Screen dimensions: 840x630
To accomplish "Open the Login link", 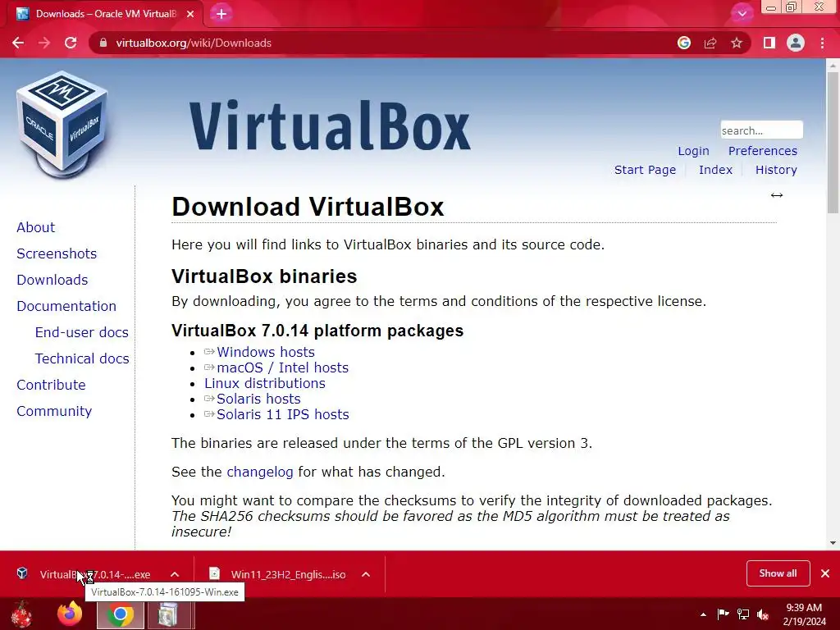I will point(693,151).
